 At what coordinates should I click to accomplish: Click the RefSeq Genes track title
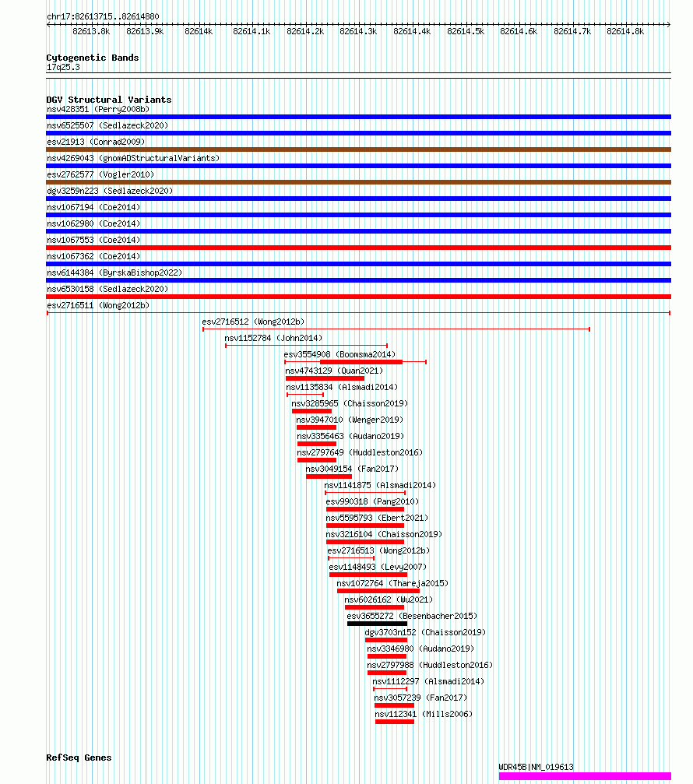click(79, 758)
